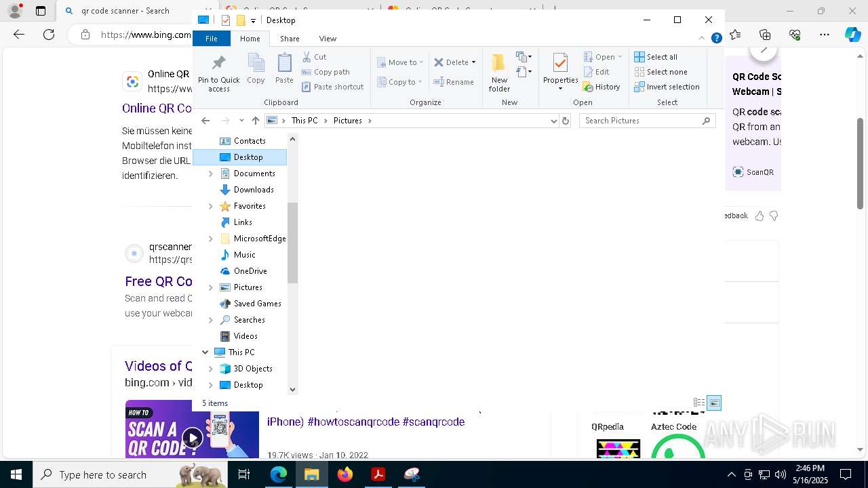Create a New folder
Viewport: 868px width, 488px height.
(499, 73)
